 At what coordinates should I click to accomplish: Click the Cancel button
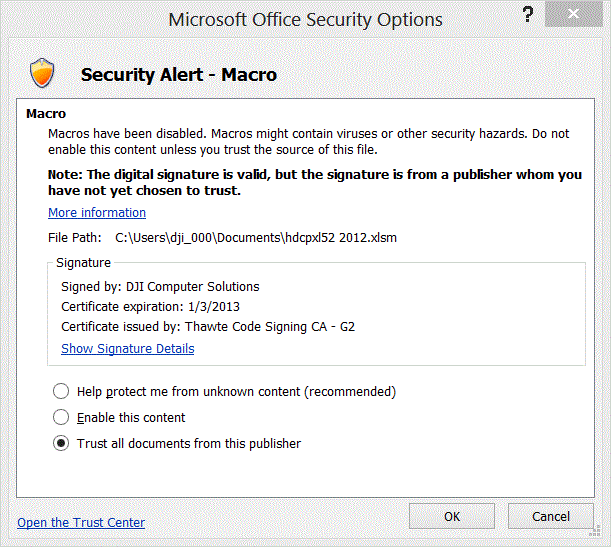551,516
